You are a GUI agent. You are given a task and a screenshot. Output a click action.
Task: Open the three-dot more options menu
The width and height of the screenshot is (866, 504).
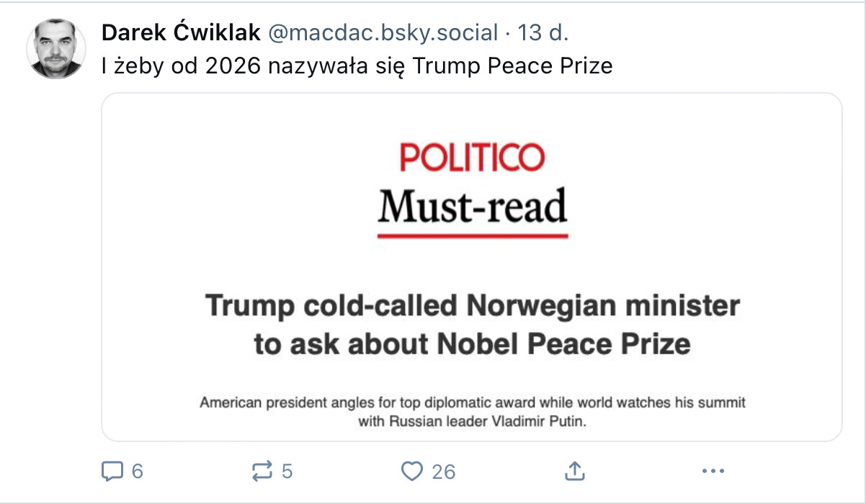point(713,472)
